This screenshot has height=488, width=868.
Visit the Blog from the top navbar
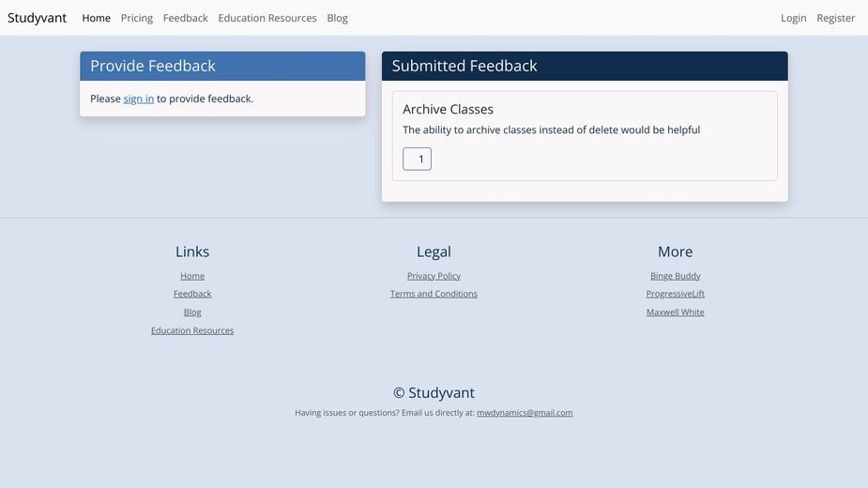(x=337, y=18)
